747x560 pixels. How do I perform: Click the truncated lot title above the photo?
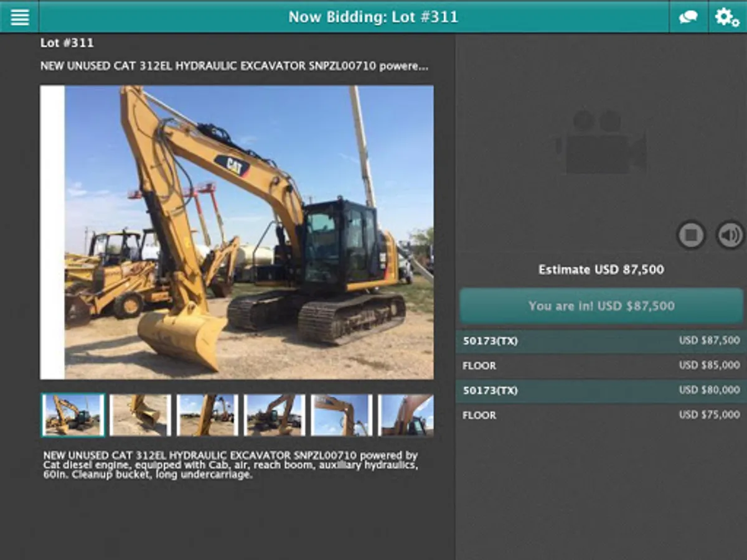pos(234,65)
